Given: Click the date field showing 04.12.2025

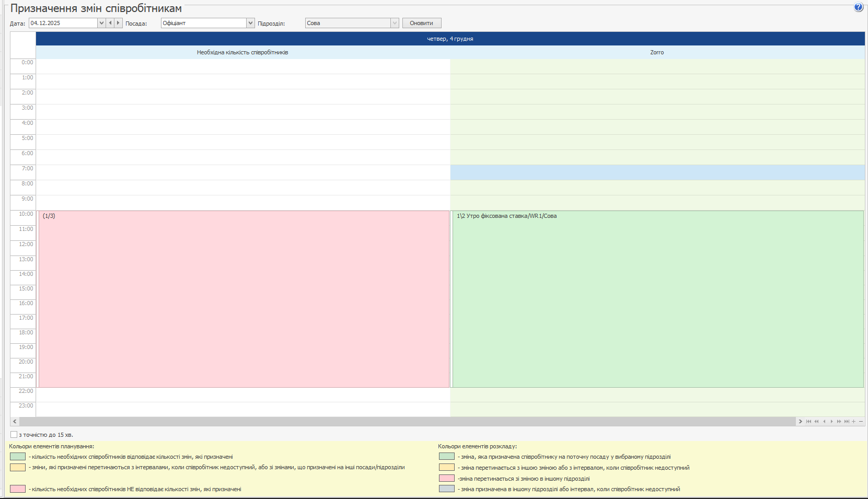Looking at the screenshot, I should click(63, 23).
